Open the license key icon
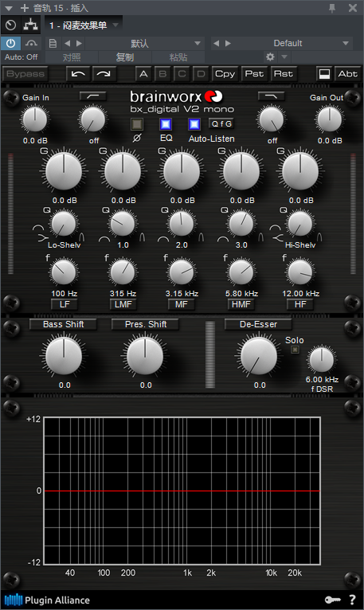This screenshot has height=610, width=364. pos(332,600)
